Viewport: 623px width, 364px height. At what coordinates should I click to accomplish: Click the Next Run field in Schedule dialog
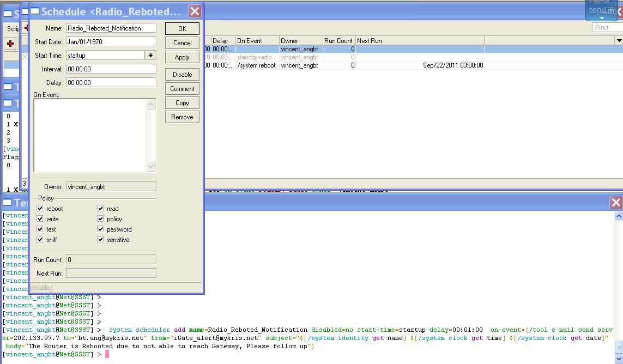pos(111,274)
